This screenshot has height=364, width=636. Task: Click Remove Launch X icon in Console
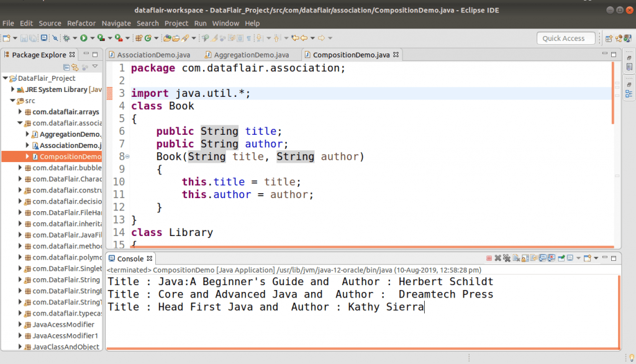[497, 258]
